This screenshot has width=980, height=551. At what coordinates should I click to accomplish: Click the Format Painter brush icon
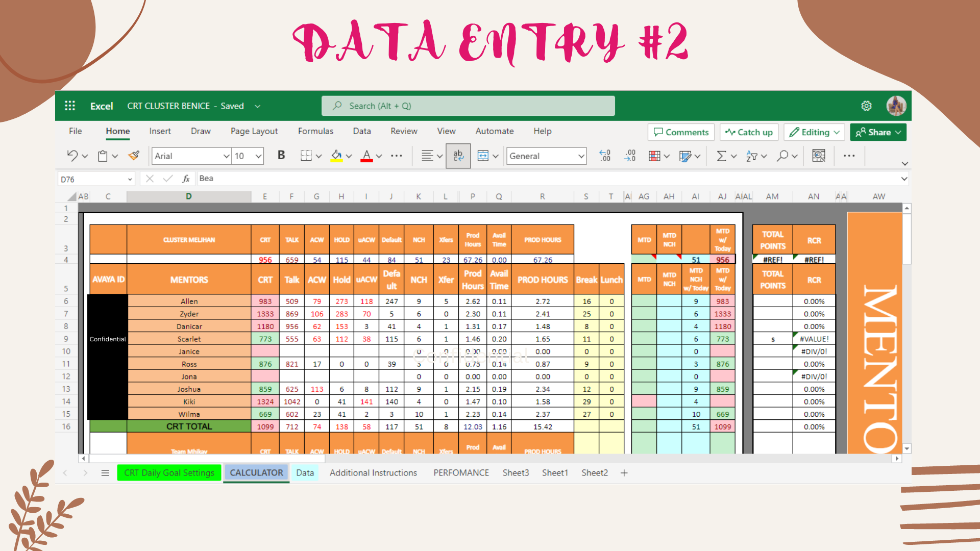pos(134,156)
